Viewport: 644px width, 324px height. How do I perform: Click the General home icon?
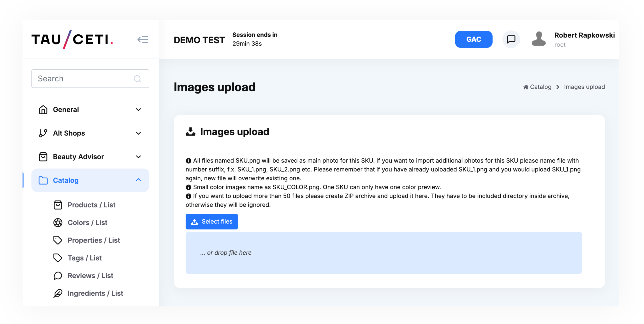43,109
